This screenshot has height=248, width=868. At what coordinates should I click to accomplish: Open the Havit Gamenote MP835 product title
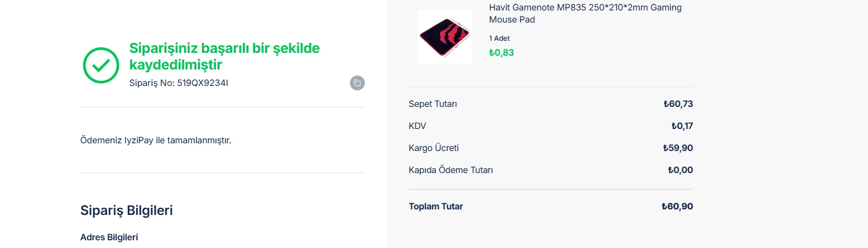point(585,14)
